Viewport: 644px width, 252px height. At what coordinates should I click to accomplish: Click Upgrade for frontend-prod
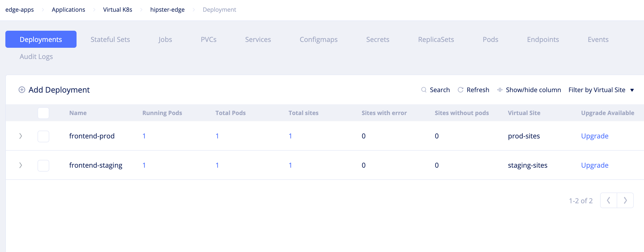pos(595,136)
